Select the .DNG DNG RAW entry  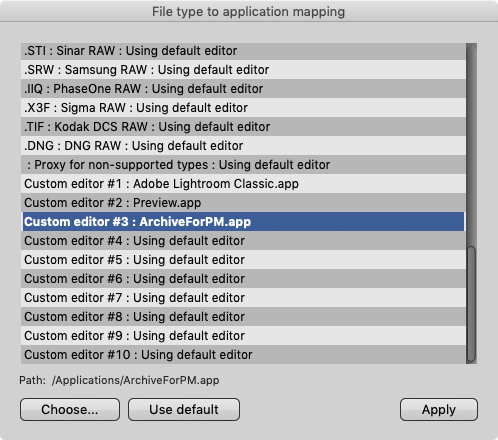[x=243, y=146]
